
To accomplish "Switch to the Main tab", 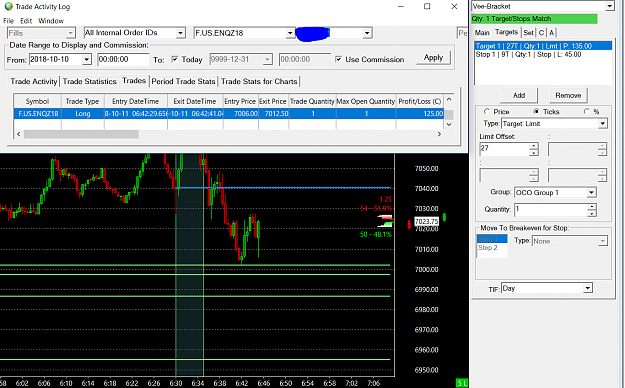I will tap(482, 33).
